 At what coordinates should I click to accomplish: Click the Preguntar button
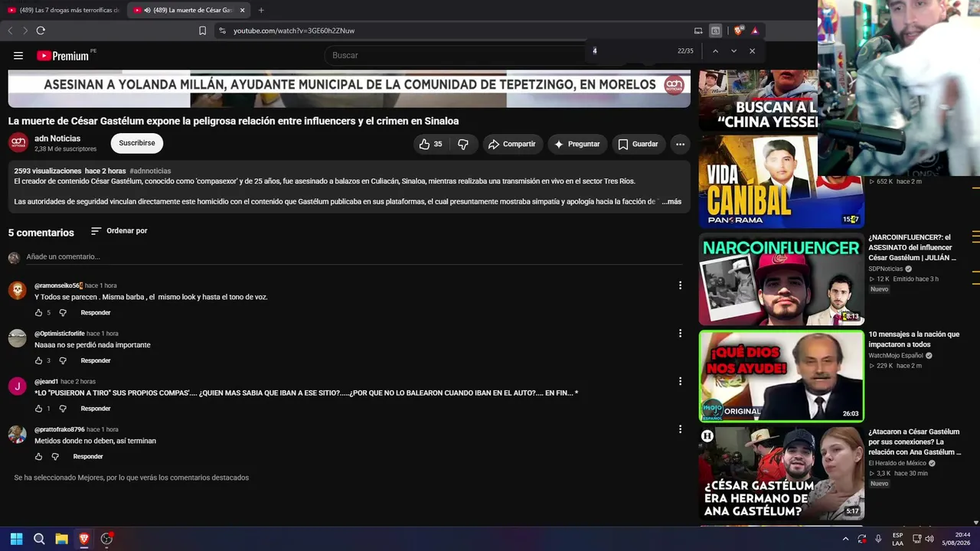pyautogui.click(x=577, y=144)
